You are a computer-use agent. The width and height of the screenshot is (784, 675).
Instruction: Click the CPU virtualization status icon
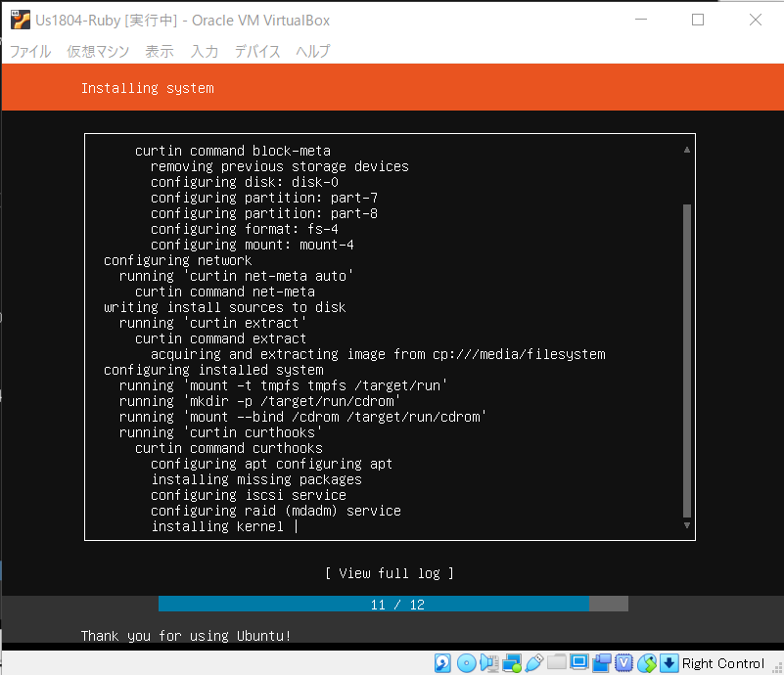pyautogui.click(x=624, y=663)
